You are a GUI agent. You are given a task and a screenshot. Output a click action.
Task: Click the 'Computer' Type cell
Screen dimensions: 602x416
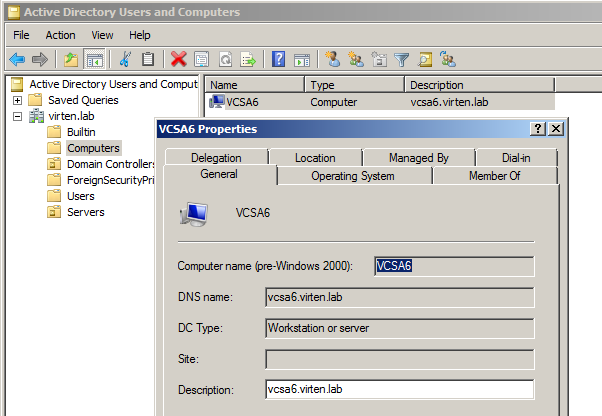(333, 102)
